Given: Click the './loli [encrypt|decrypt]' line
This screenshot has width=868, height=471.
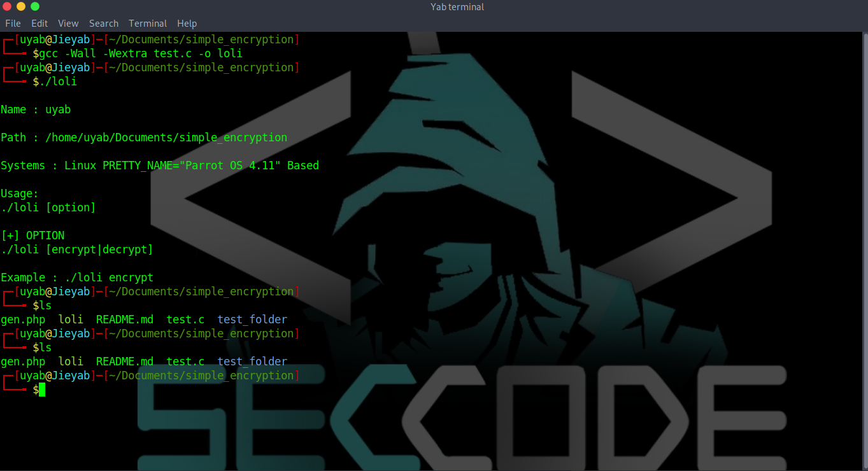Looking at the screenshot, I should click(x=77, y=250).
